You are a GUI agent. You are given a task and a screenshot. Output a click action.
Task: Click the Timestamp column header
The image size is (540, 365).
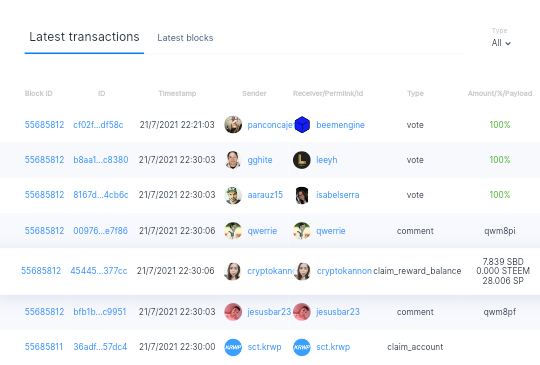(x=177, y=93)
